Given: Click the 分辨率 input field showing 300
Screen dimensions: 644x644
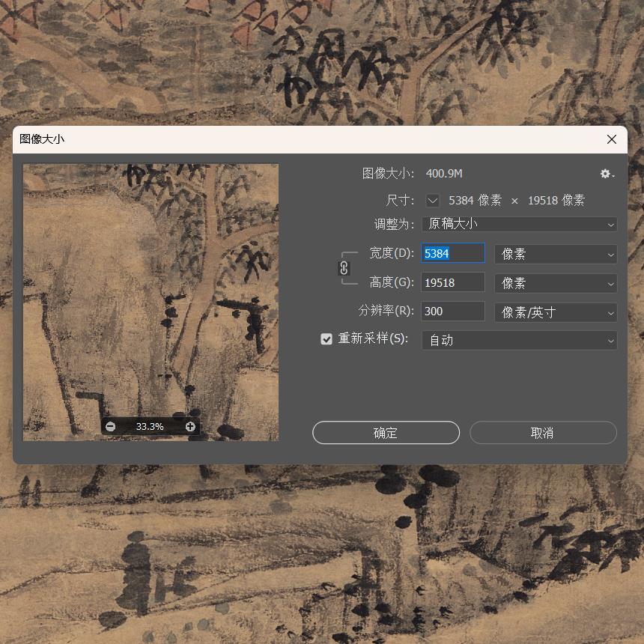Looking at the screenshot, I should click(x=452, y=312).
